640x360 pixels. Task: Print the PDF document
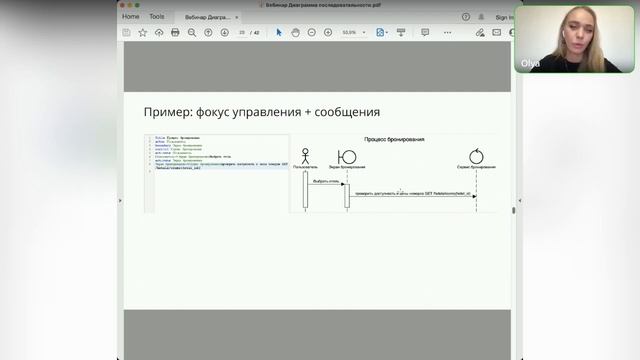(175, 32)
